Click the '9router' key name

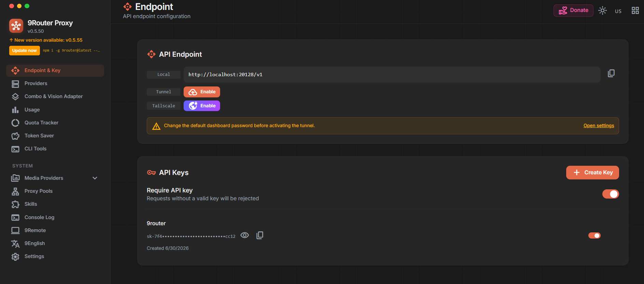click(156, 224)
